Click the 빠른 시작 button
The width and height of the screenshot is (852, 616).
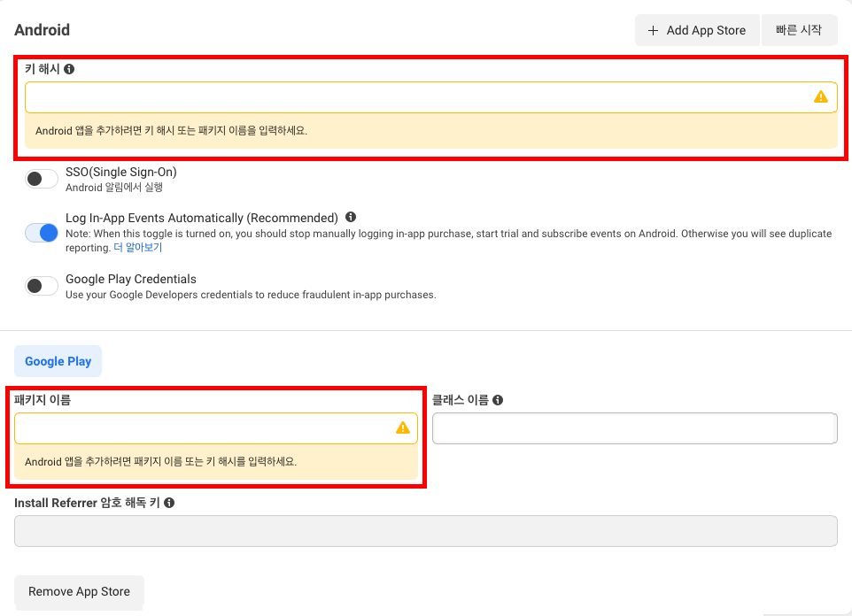click(x=799, y=30)
